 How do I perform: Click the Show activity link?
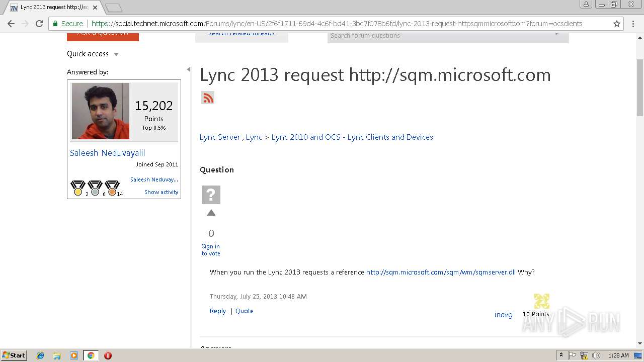pyautogui.click(x=161, y=192)
